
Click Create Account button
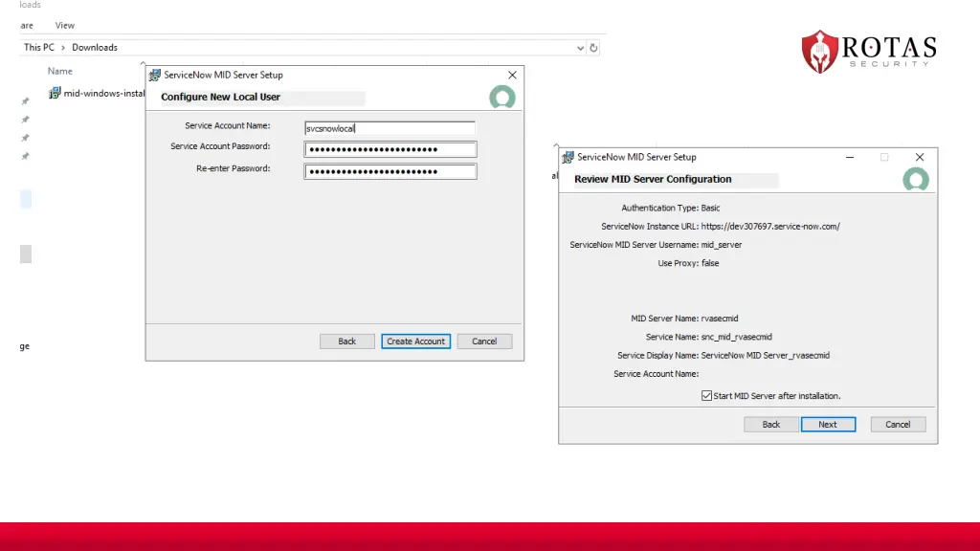pyautogui.click(x=415, y=342)
